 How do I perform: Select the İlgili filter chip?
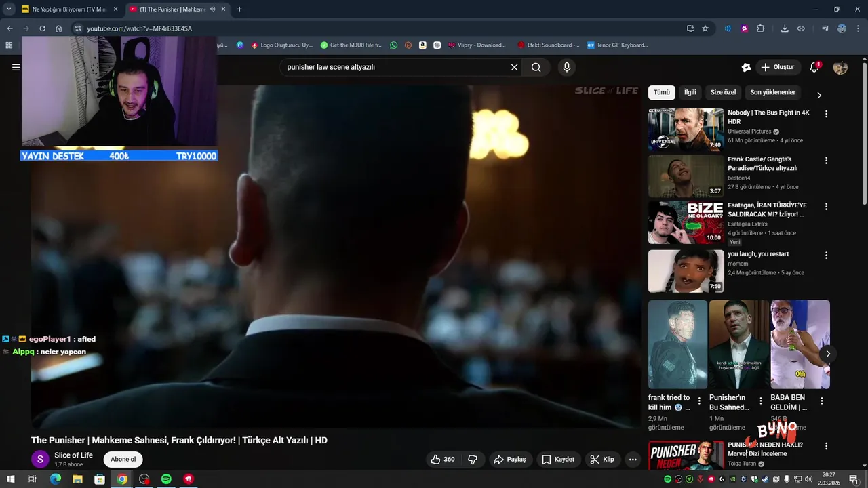tap(690, 93)
